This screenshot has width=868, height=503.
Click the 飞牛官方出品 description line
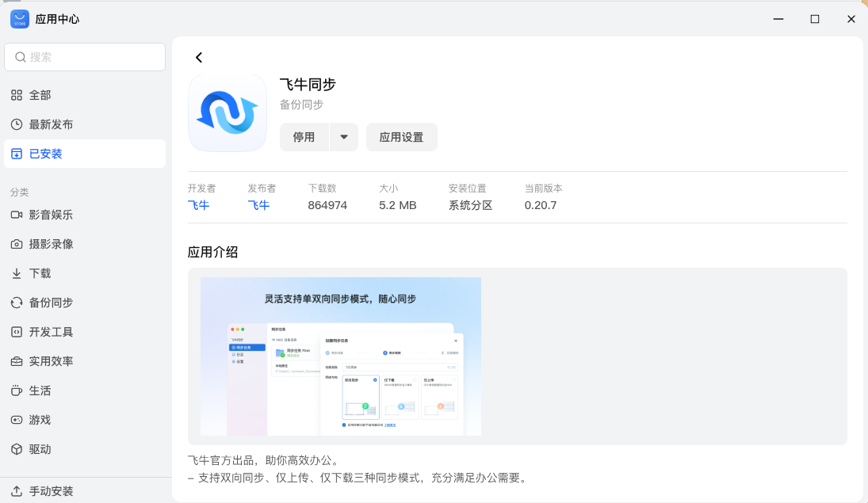pyautogui.click(x=264, y=460)
